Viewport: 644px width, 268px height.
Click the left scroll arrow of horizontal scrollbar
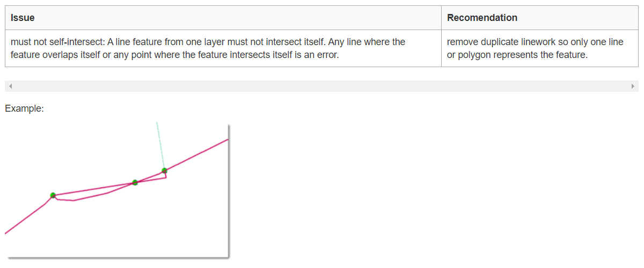[10, 86]
